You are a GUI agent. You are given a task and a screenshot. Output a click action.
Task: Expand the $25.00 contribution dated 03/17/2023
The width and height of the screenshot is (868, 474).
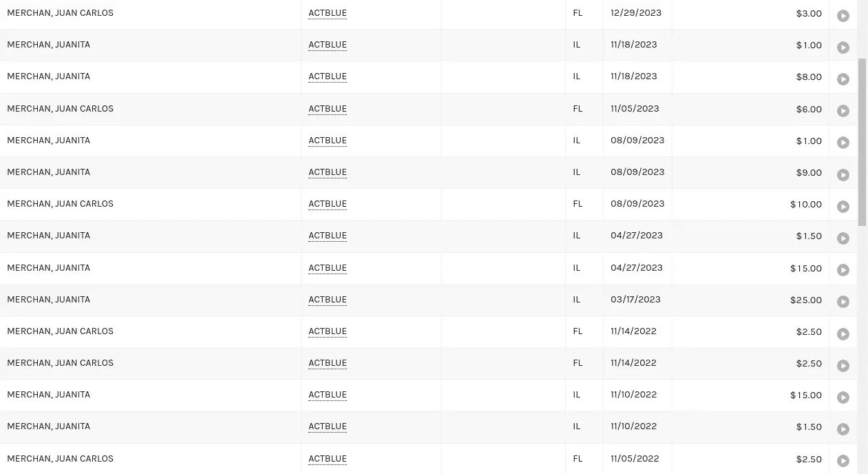[843, 302]
